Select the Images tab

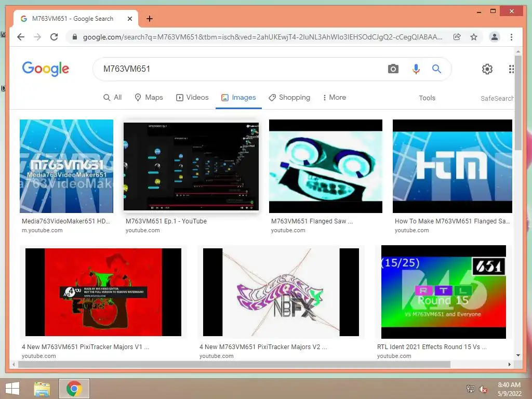pyautogui.click(x=238, y=97)
